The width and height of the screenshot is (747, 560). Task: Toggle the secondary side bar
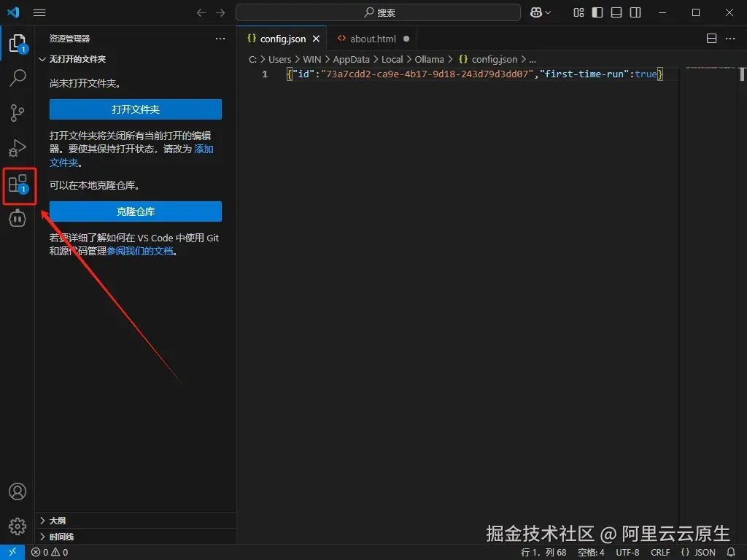click(635, 13)
